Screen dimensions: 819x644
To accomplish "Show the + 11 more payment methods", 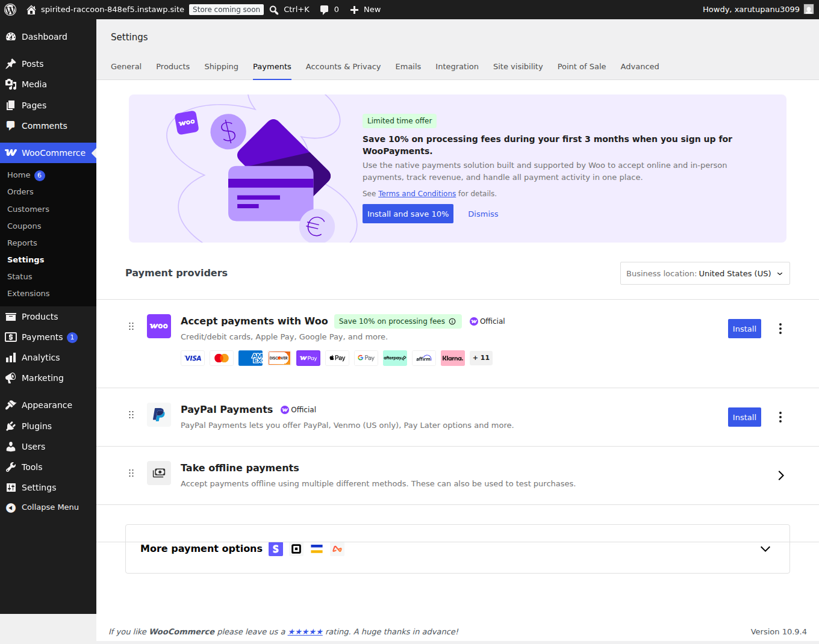I will (481, 358).
